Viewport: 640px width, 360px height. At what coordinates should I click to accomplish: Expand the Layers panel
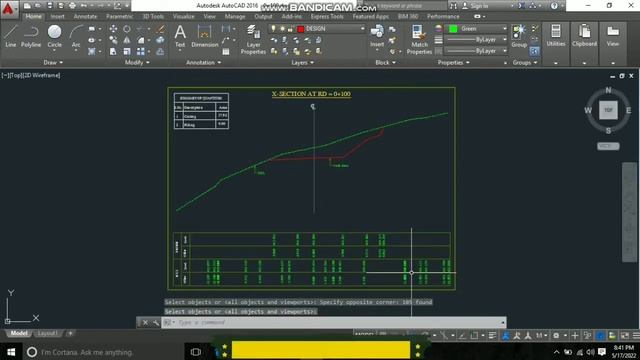302,62
